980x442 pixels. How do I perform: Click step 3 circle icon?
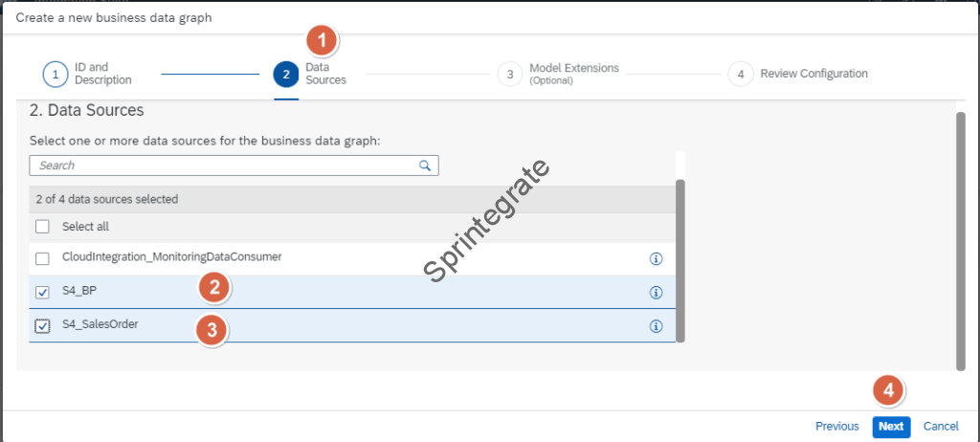[510, 75]
